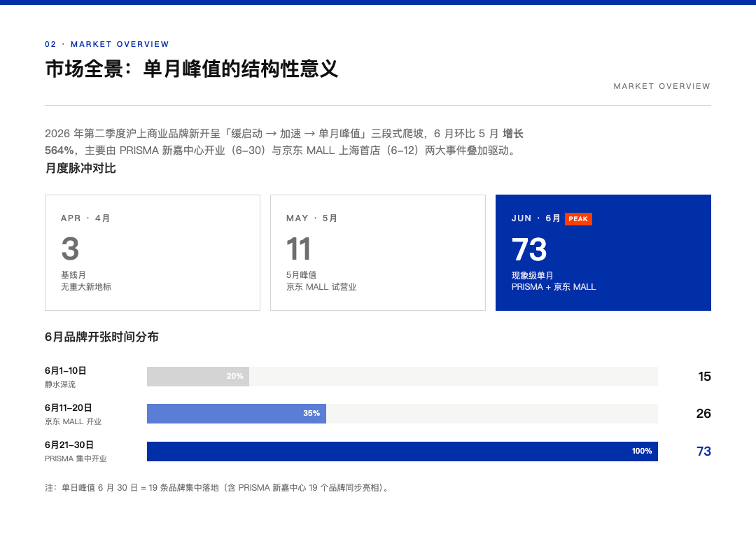Click the gray 'MARKET OVERVIEW' header tag

coord(662,86)
